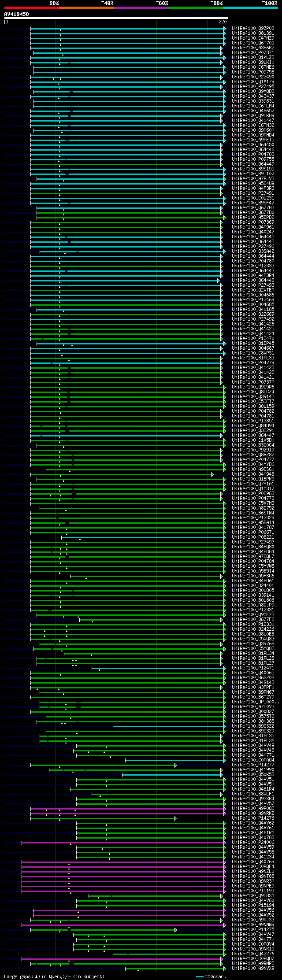Click the cyan ~100% identity legend segment
This screenshot has width=282, height=980.
(250, 8)
